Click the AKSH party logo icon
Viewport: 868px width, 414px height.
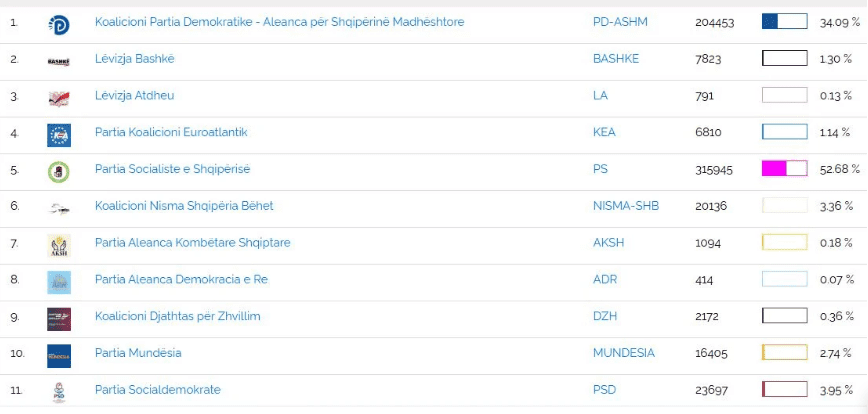tap(59, 246)
